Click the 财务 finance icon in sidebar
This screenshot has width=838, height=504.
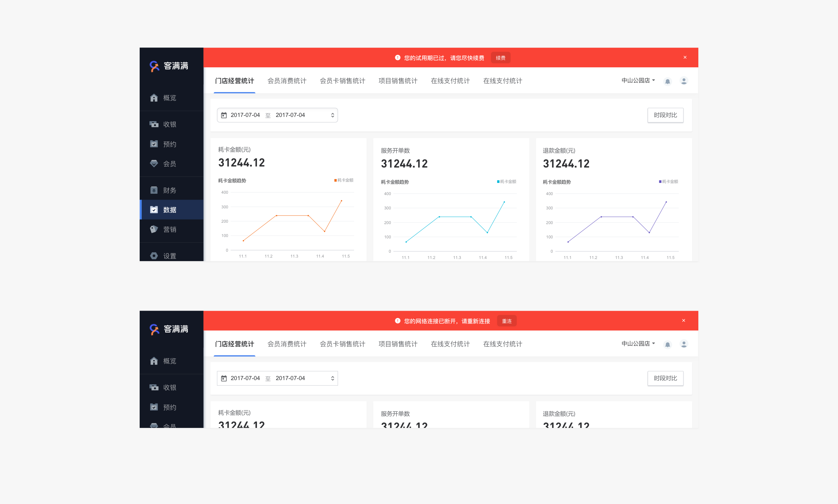pos(154,190)
